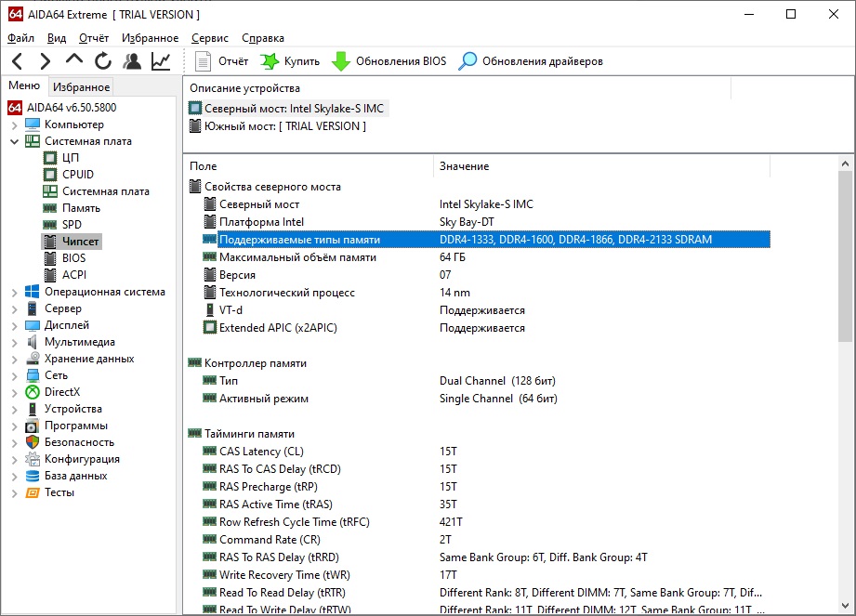Select the Южный мост device entry
Screen dimensions: 856x616
click(284, 126)
